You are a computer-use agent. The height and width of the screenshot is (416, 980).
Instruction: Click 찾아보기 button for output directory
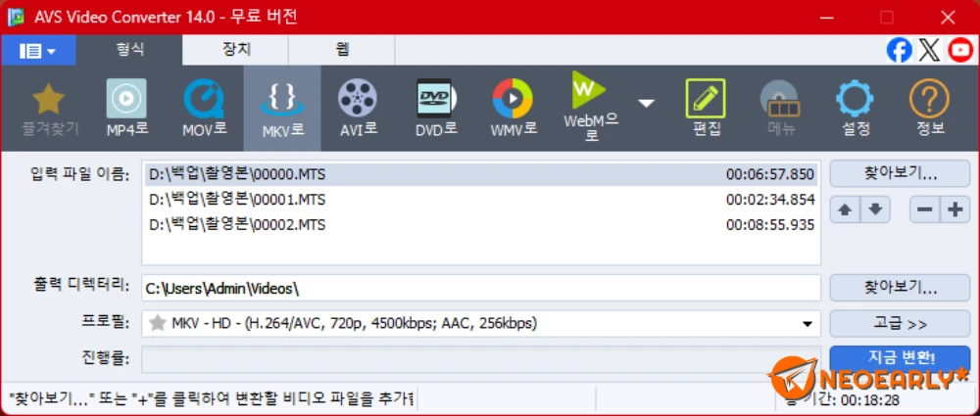coord(900,288)
